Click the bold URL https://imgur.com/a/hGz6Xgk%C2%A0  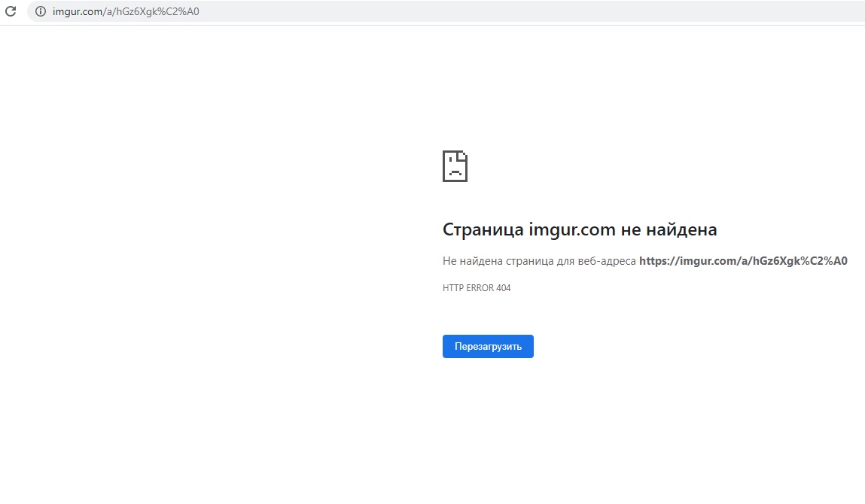point(743,261)
